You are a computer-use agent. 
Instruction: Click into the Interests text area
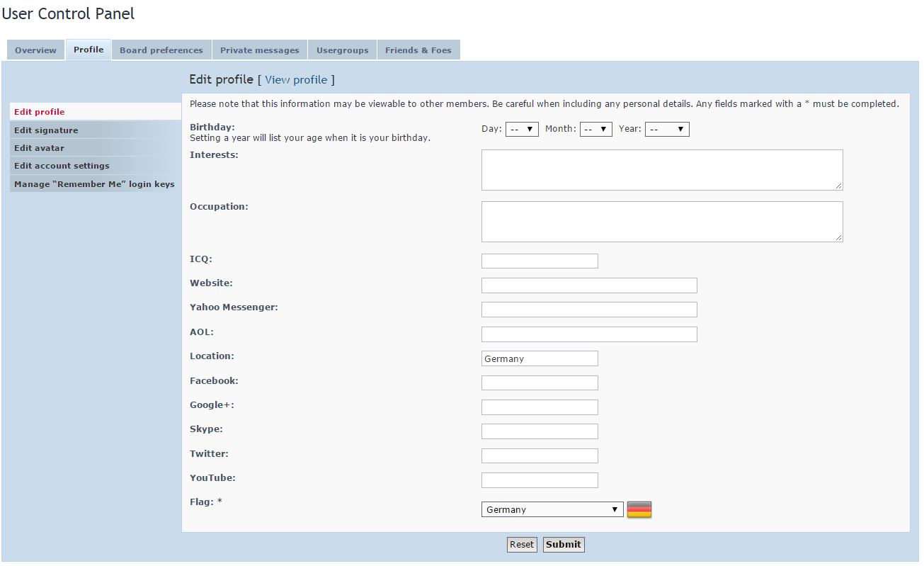(662, 170)
